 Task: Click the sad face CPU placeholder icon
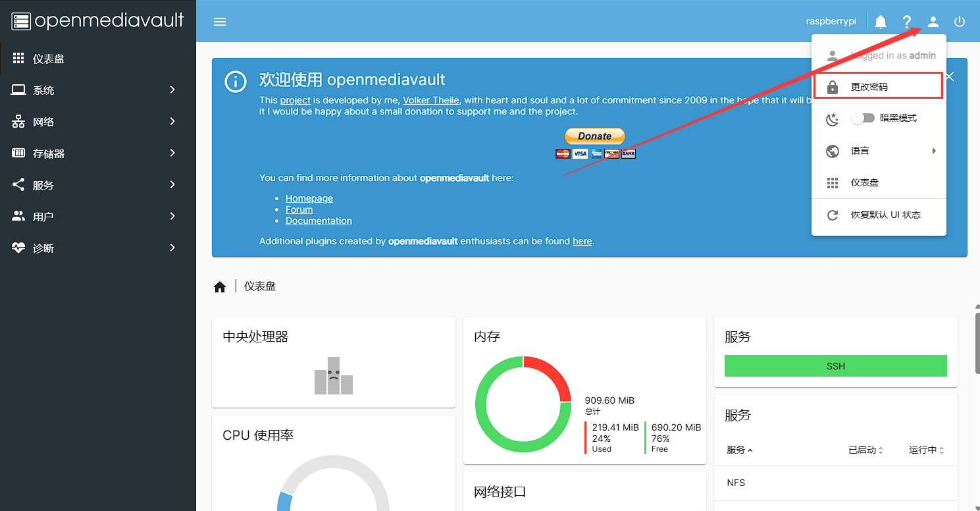(334, 376)
